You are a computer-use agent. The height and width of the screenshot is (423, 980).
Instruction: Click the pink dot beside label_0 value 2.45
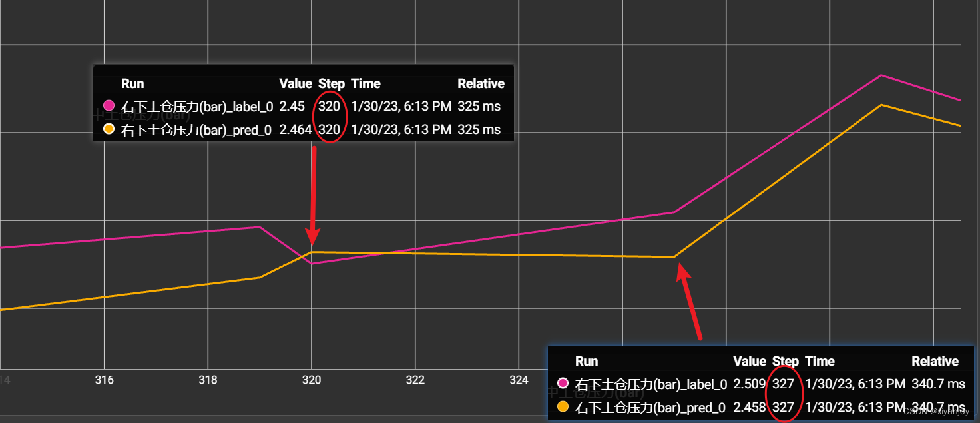109,105
